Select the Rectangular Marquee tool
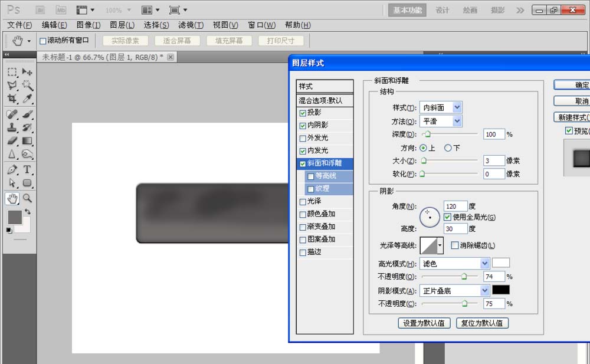Viewport: 590px width, 364px height. (x=12, y=72)
